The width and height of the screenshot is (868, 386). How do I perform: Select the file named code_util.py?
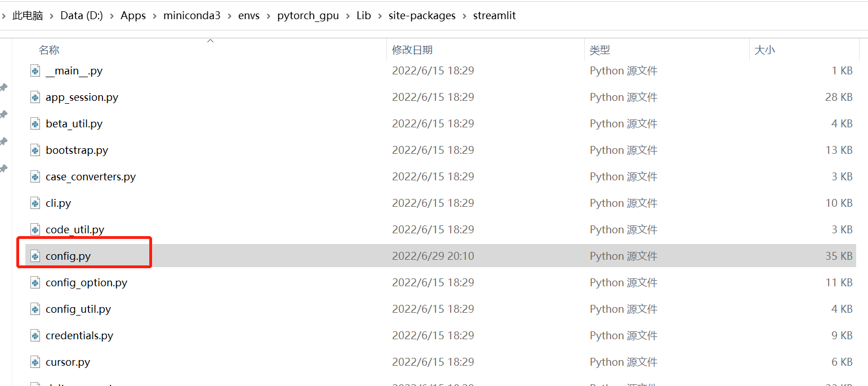point(75,230)
